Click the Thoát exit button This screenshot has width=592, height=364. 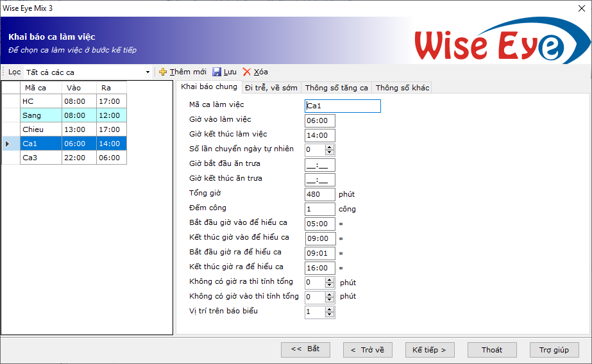coord(492,350)
